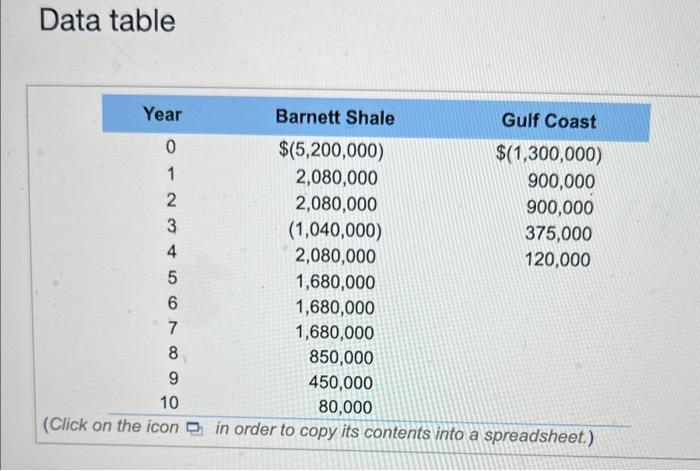Image resolution: width=700 pixels, height=471 pixels.
Task: Click the copy contents into spreadsheet text
Action: [x=404, y=433]
